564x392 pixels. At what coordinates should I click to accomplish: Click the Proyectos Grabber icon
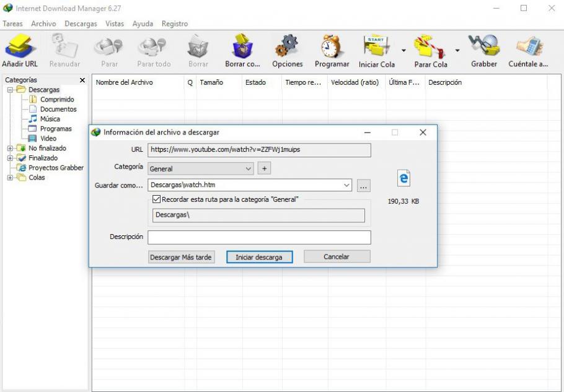[22, 168]
